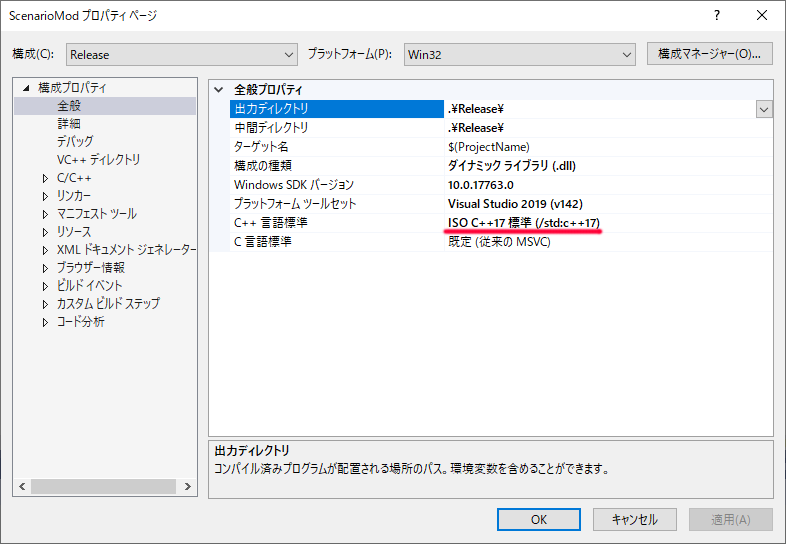Expand the ビルド イベント tree node
This screenshot has height=544, width=786.
pos(45,286)
